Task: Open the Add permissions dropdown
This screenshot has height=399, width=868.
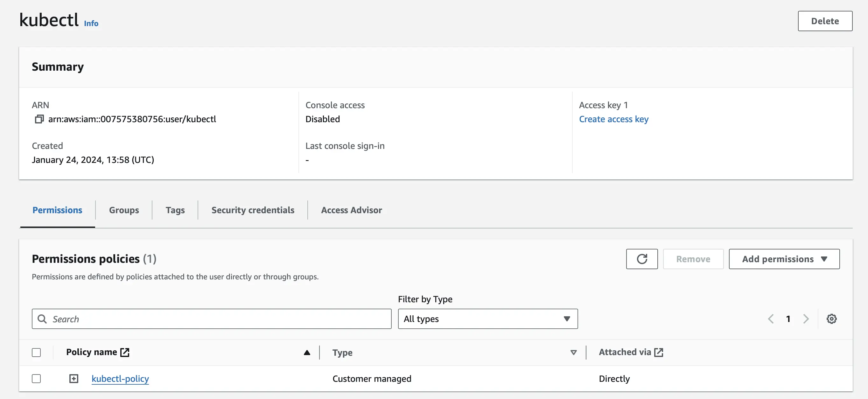Action: (x=784, y=259)
